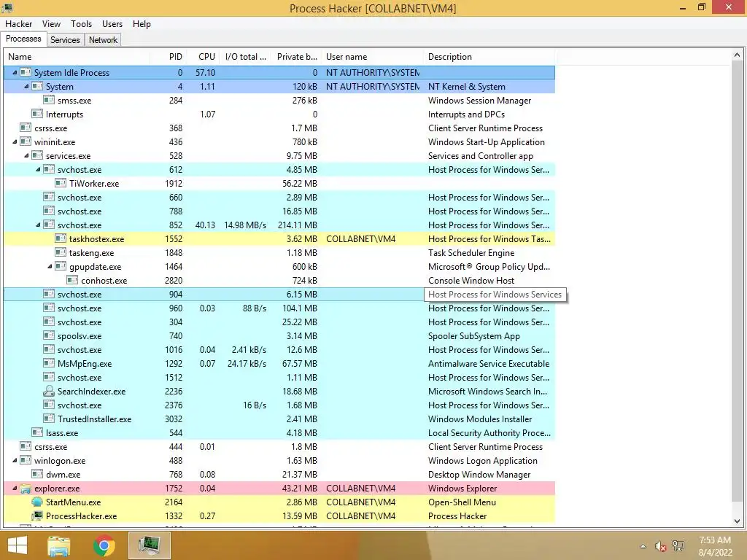Collapse the explorer.exe tree node

click(15, 488)
